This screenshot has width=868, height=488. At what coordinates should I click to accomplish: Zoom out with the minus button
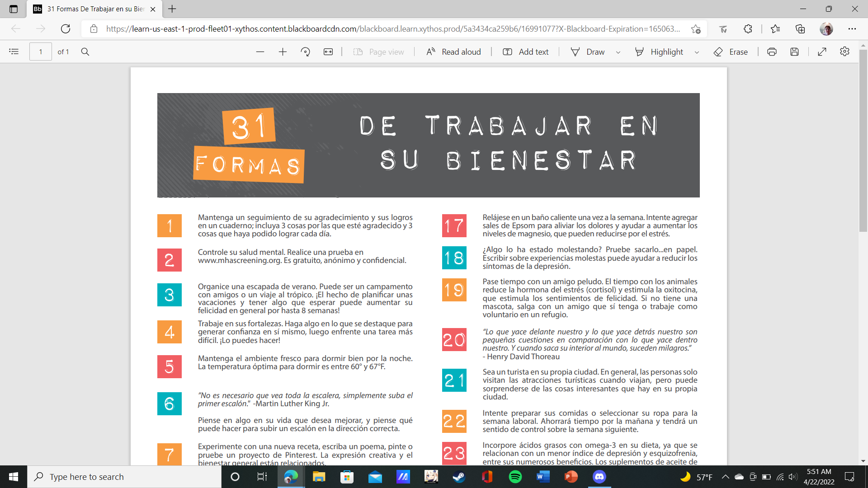tap(260, 52)
